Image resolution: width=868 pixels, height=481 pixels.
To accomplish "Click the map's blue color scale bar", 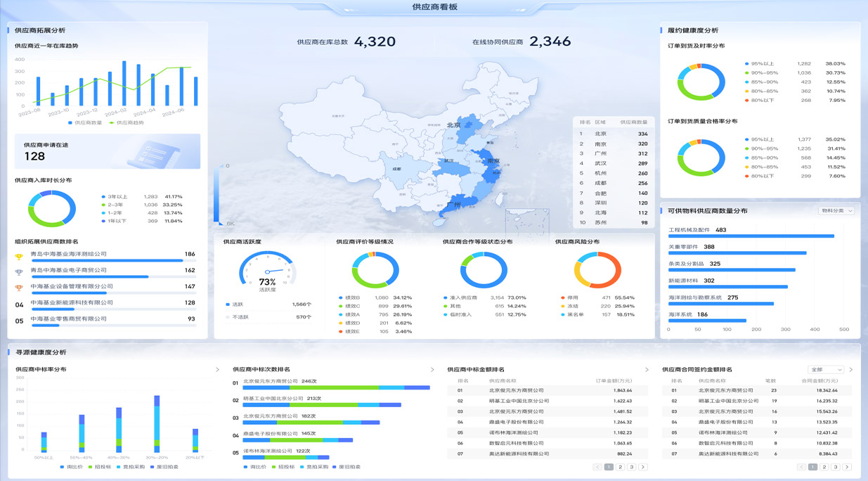I will (217, 193).
